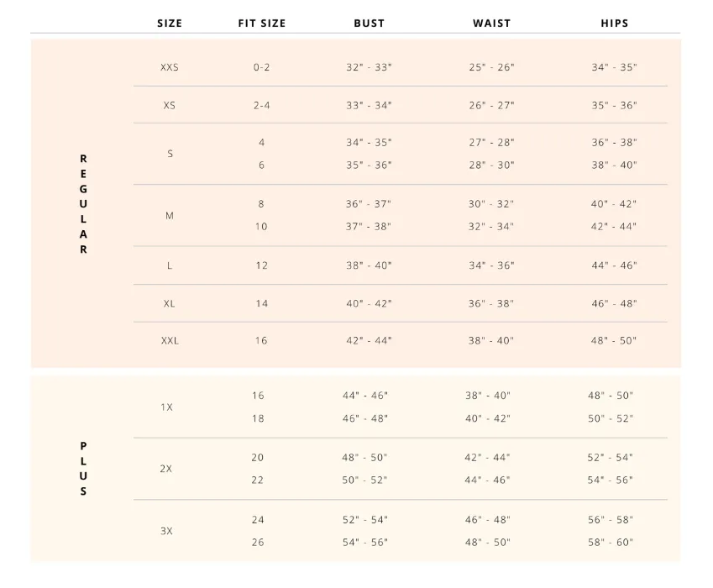Click the FIT SIZE column header
This screenshot has height=588, width=713.
pyautogui.click(x=262, y=24)
